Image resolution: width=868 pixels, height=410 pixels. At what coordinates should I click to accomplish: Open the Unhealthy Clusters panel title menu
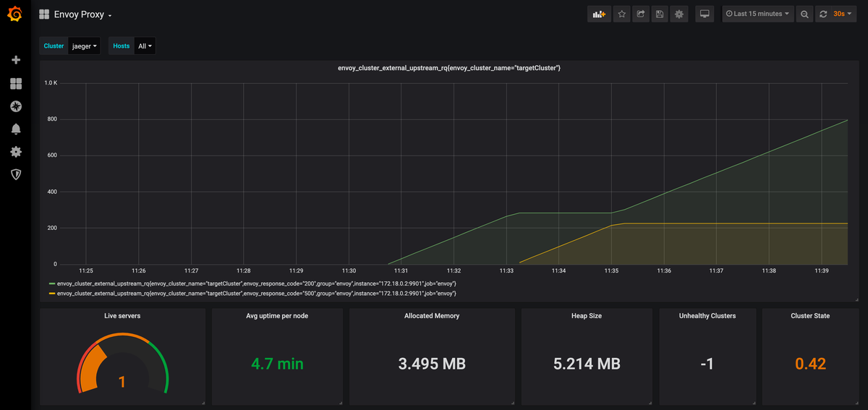(x=707, y=316)
